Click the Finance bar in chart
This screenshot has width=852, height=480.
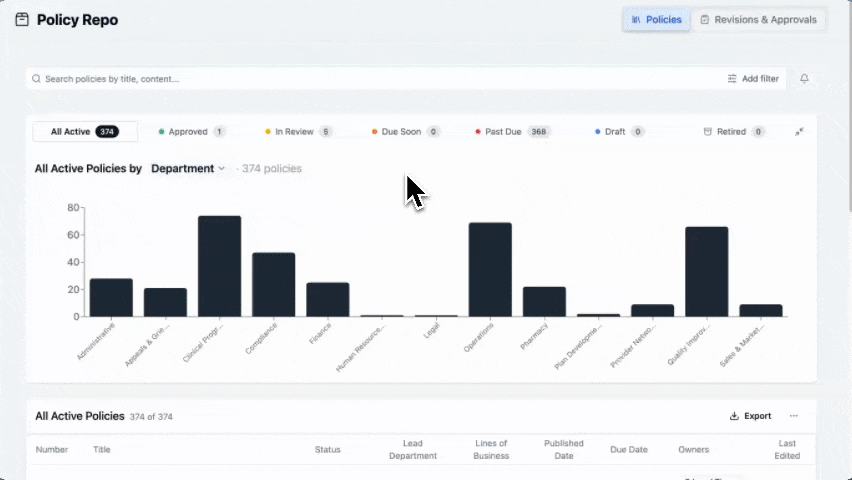(328, 300)
